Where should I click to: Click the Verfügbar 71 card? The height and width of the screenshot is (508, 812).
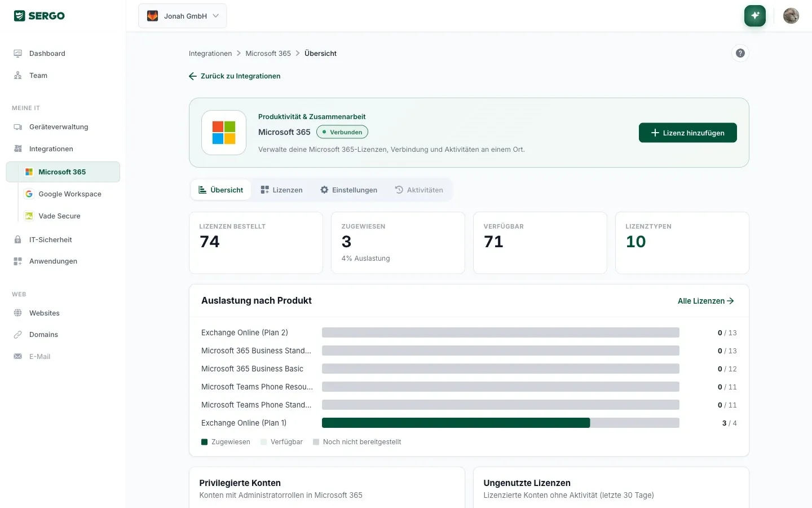(x=540, y=243)
